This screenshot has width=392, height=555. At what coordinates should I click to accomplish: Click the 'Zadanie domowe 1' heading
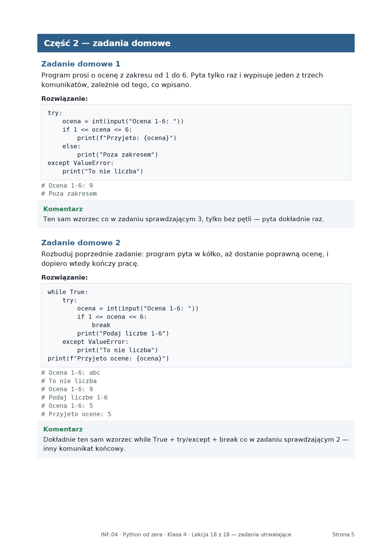(x=81, y=64)
